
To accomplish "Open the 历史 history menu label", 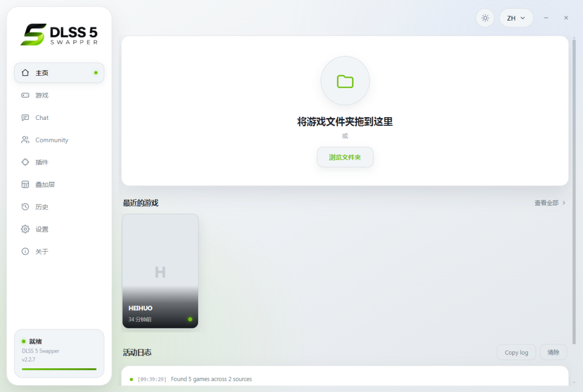I will pyautogui.click(x=42, y=207).
